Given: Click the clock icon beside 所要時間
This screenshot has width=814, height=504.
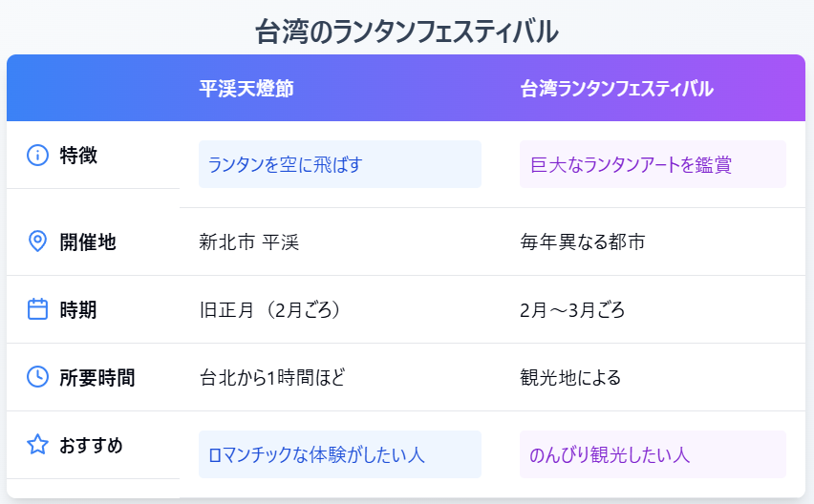Looking at the screenshot, I should [x=37, y=377].
